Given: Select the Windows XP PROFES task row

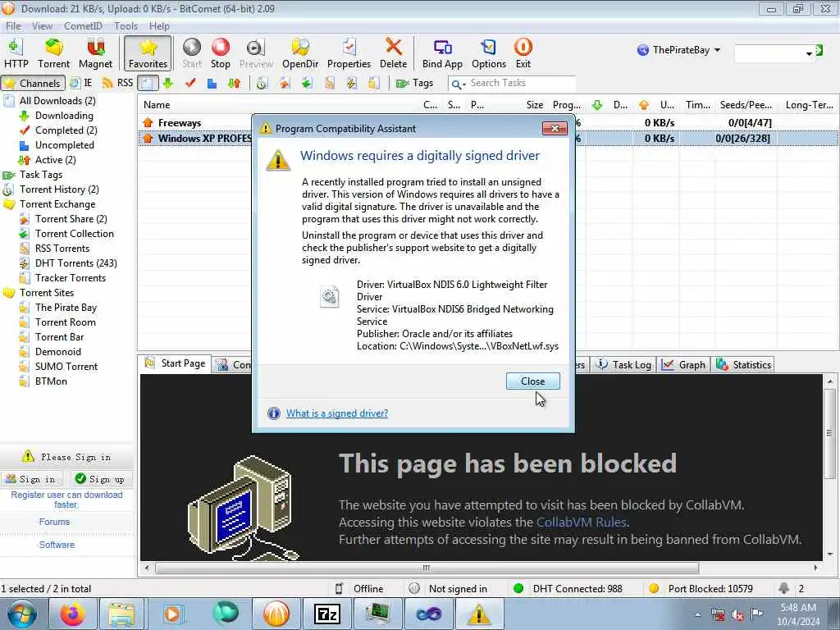Looking at the screenshot, I should pos(487,138).
